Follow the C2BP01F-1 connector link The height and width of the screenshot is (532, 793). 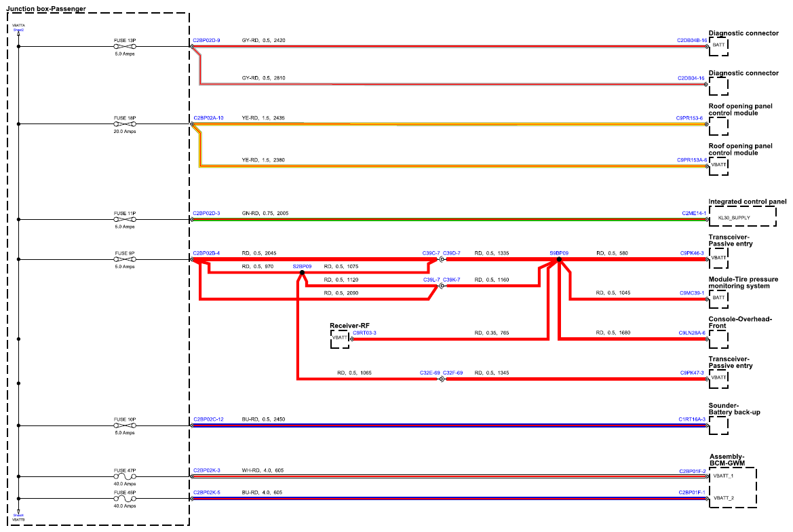point(692,493)
